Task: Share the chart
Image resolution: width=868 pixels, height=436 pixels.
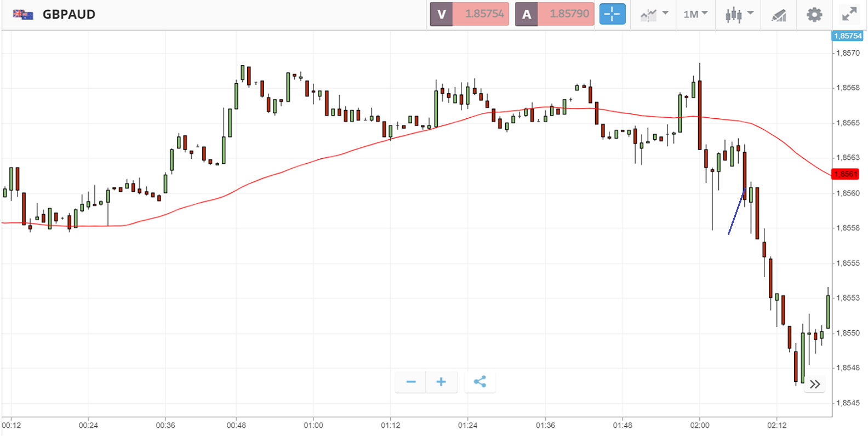Action: coord(480,382)
